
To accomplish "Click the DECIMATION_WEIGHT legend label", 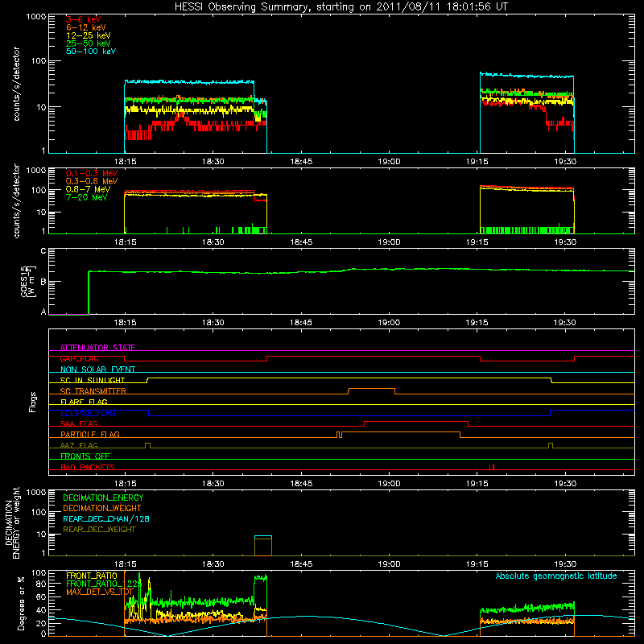I will pyautogui.click(x=102, y=508).
